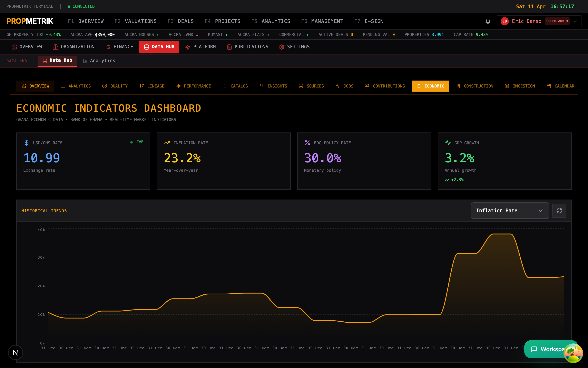This screenshot has width=588, height=368.
Task: Open the Calendar tab
Action: coord(560,86)
